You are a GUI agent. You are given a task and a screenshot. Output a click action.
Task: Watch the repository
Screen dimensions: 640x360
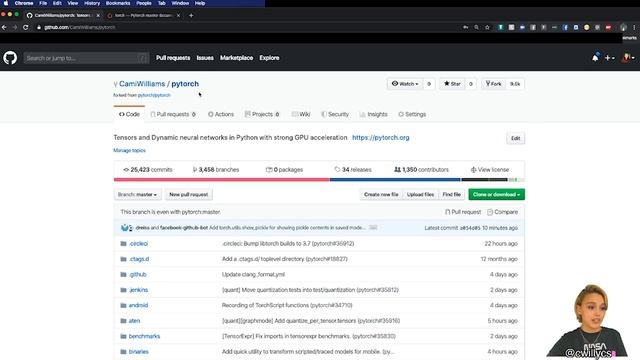(405, 84)
